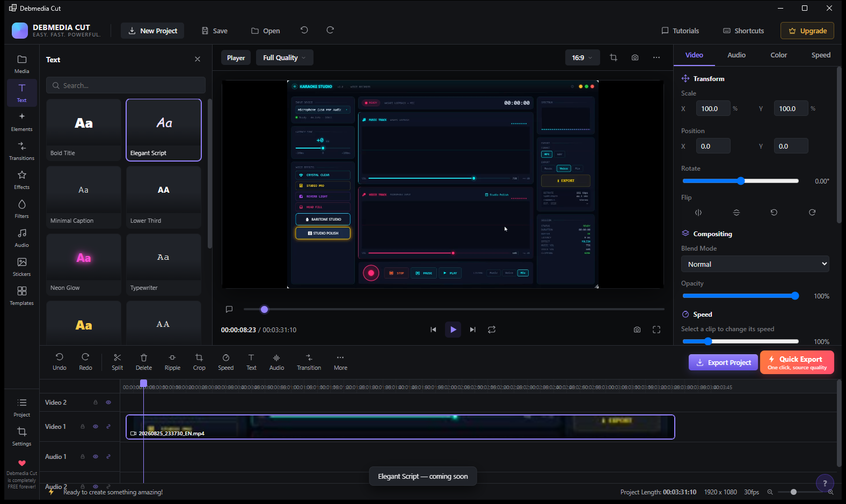Lock the Video 1 track

pyautogui.click(x=83, y=427)
